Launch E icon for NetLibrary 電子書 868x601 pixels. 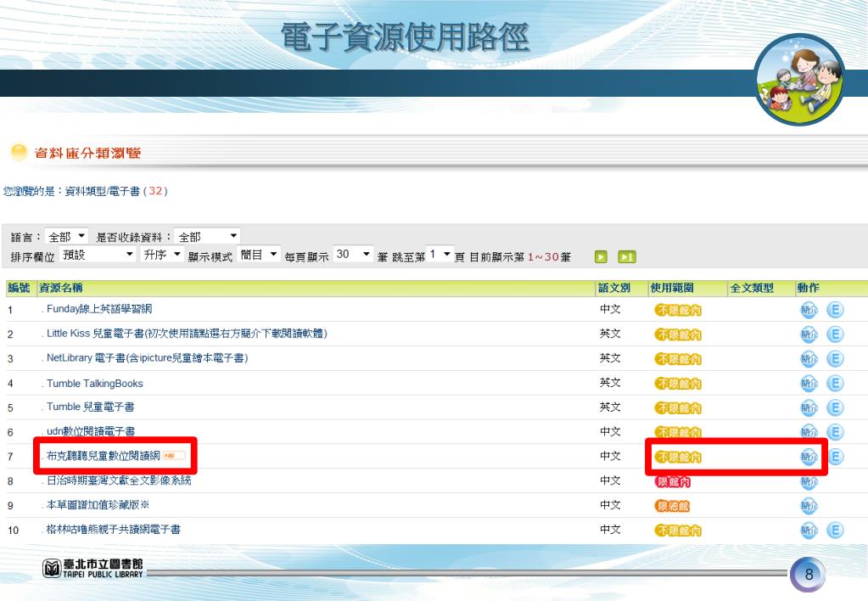(835, 358)
